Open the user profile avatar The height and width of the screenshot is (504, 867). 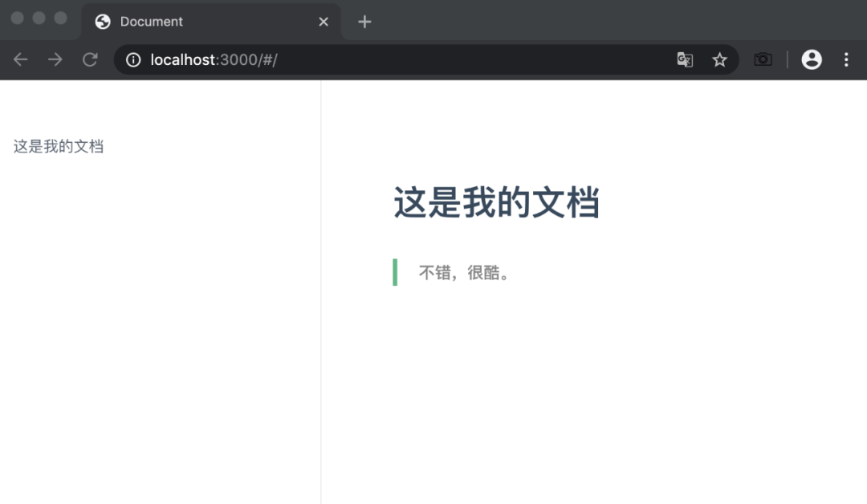tap(812, 59)
